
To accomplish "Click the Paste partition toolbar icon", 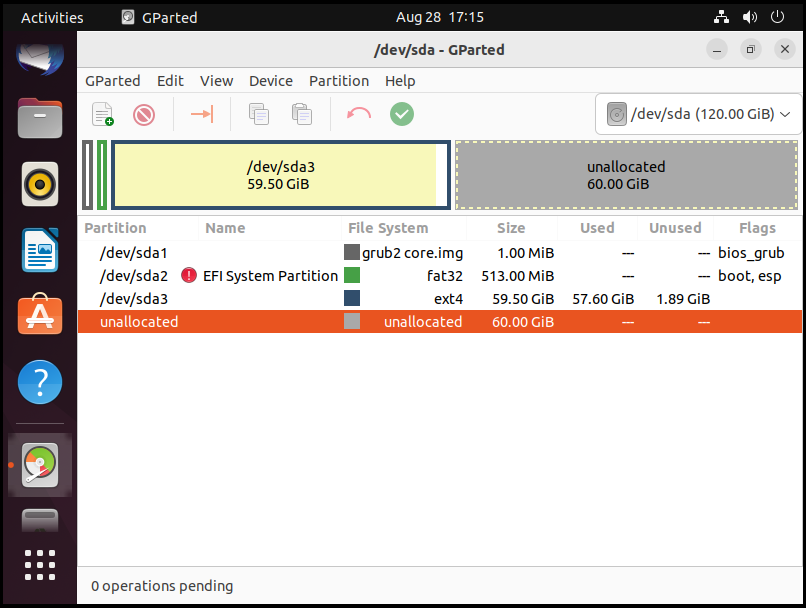I will [x=301, y=114].
